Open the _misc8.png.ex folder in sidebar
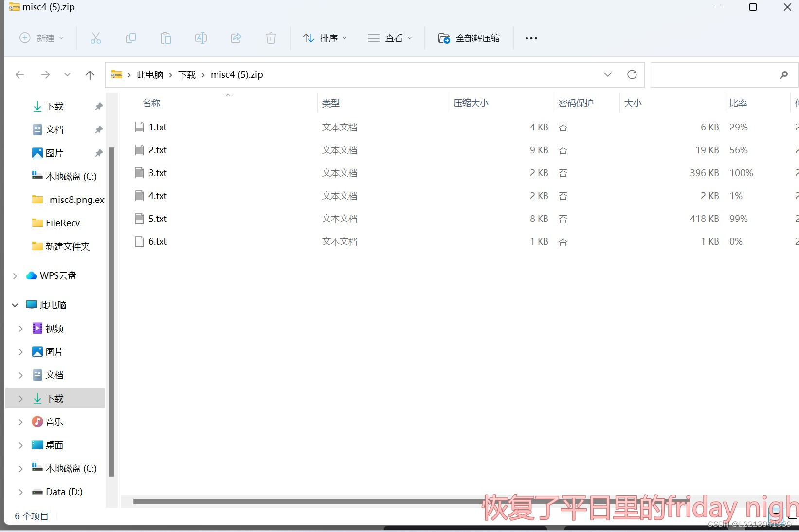The height and width of the screenshot is (532, 799). coord(68,200)
